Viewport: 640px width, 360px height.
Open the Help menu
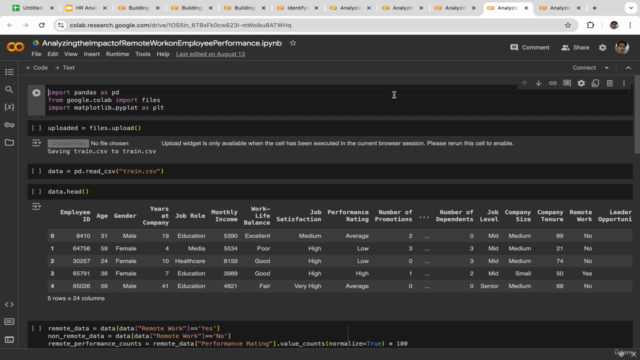pos(163,54)
